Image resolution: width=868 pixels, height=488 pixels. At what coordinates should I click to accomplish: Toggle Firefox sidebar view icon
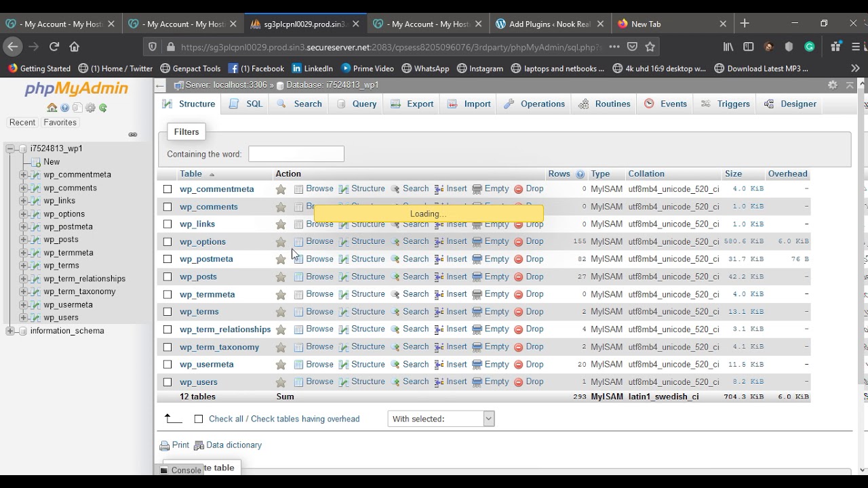click(x=749, y=47)
